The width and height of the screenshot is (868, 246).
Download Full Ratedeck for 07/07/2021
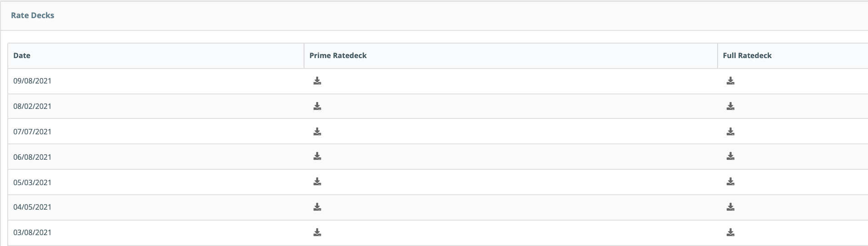coord(730,132)
